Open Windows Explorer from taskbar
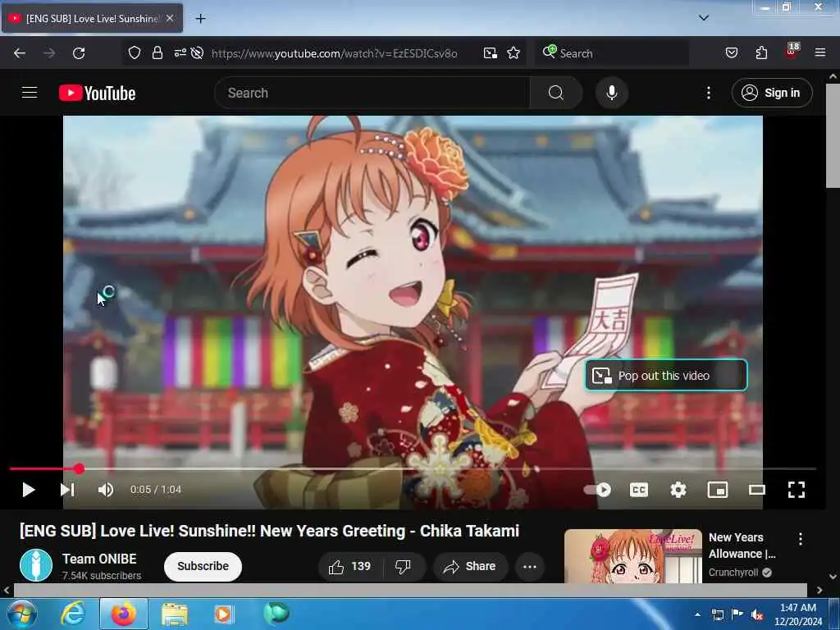Screen dimensions: 840x630 [175, 614]
